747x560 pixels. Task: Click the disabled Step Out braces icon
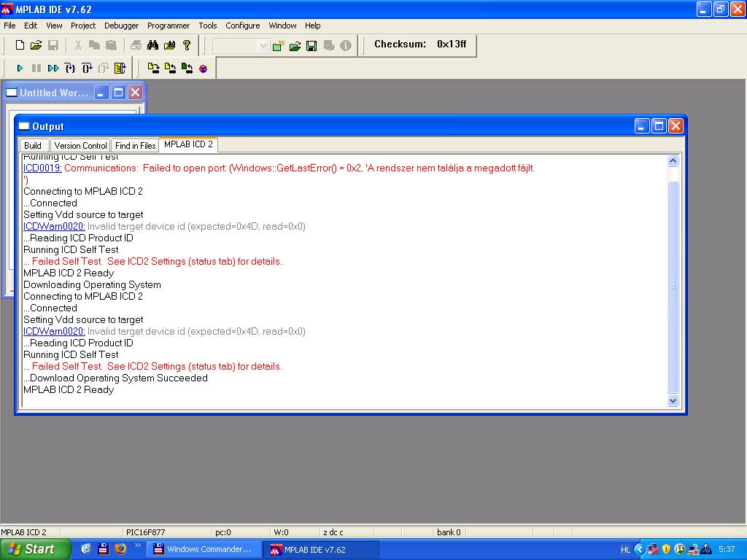pyautogui.click(x=104, y=69)
